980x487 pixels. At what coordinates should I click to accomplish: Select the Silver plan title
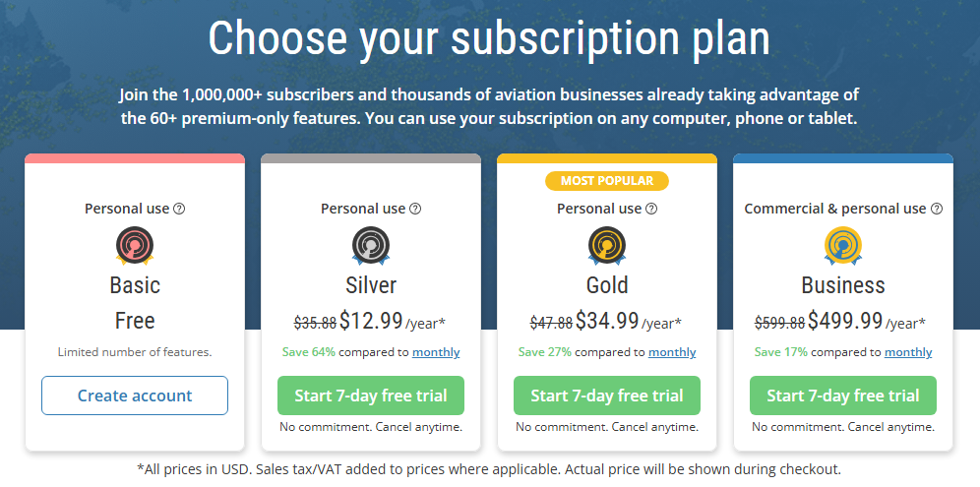click(x=371, y=285)
